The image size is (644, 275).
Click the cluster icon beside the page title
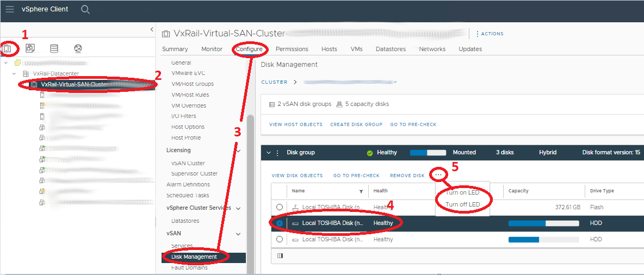coord(165,34)
